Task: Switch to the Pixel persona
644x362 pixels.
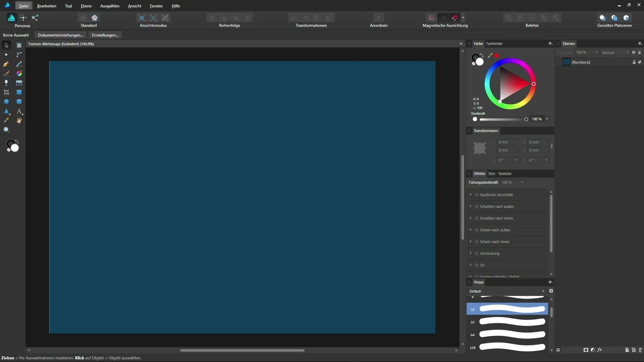Action: click(x=23, y=18)
